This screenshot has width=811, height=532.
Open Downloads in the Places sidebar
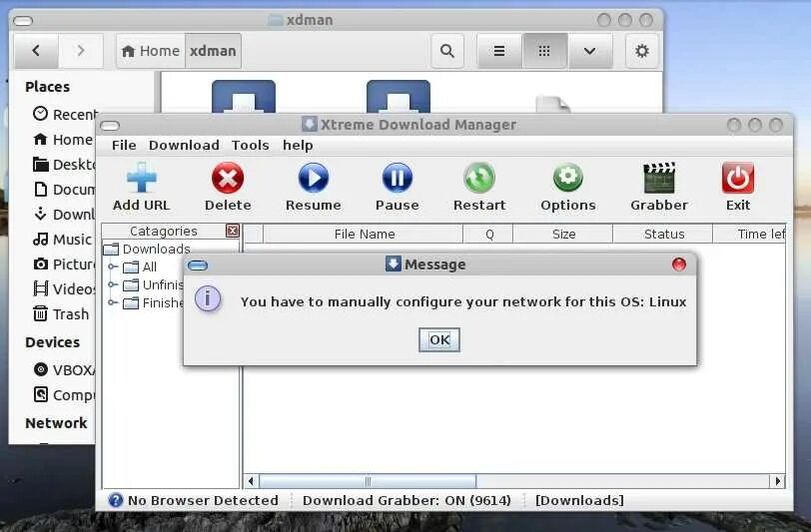63,214
